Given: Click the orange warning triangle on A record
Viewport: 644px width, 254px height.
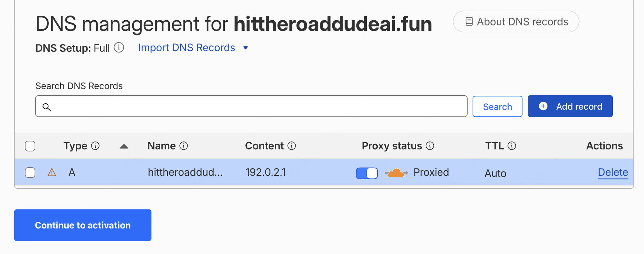Looking at the screenshot, I should 52,172.
